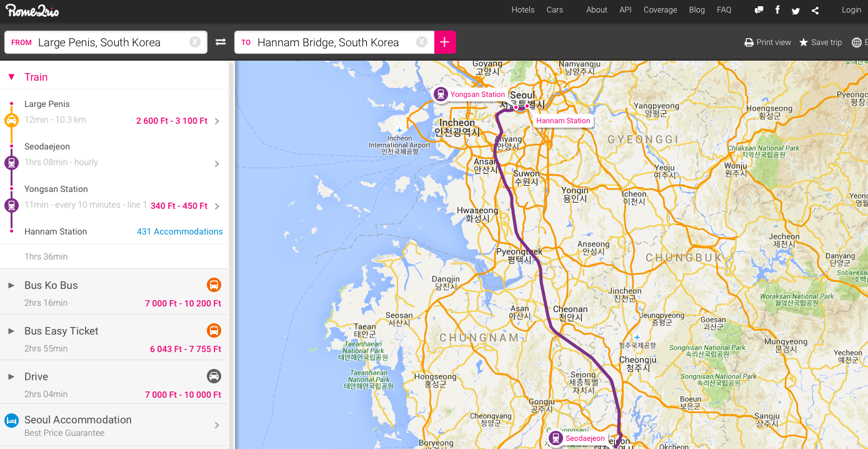Click the '1hrs 36min' total duration
This screenshot has width=868, height=449.
46,256
